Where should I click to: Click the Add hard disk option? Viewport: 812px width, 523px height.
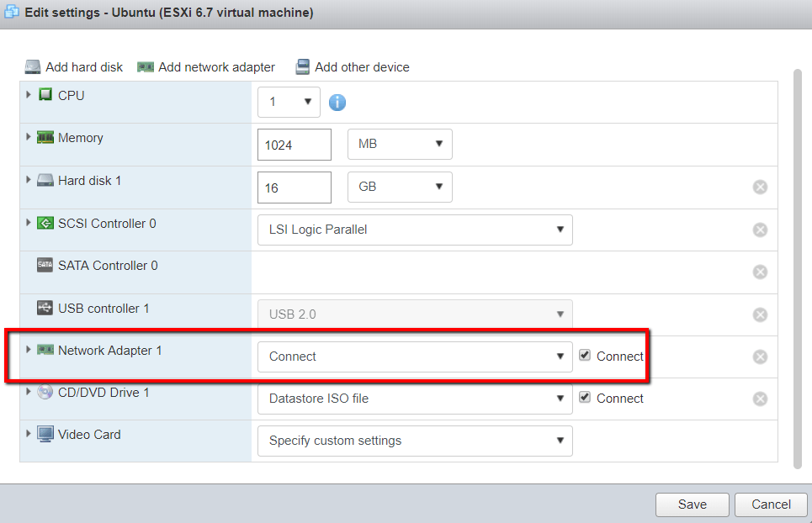(x=74, y=67)
